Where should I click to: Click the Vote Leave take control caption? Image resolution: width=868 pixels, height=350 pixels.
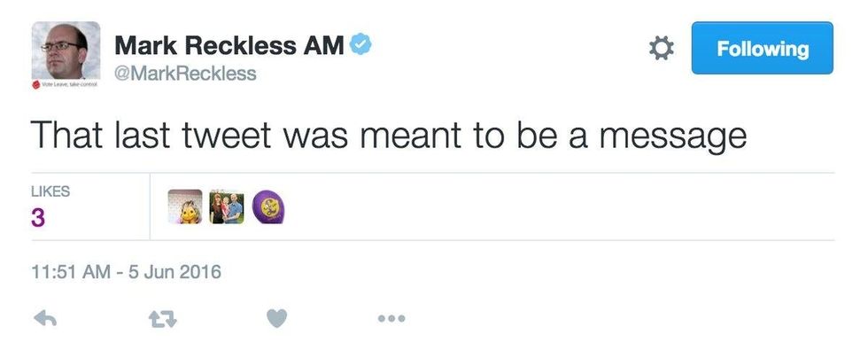tap(70, 85)
